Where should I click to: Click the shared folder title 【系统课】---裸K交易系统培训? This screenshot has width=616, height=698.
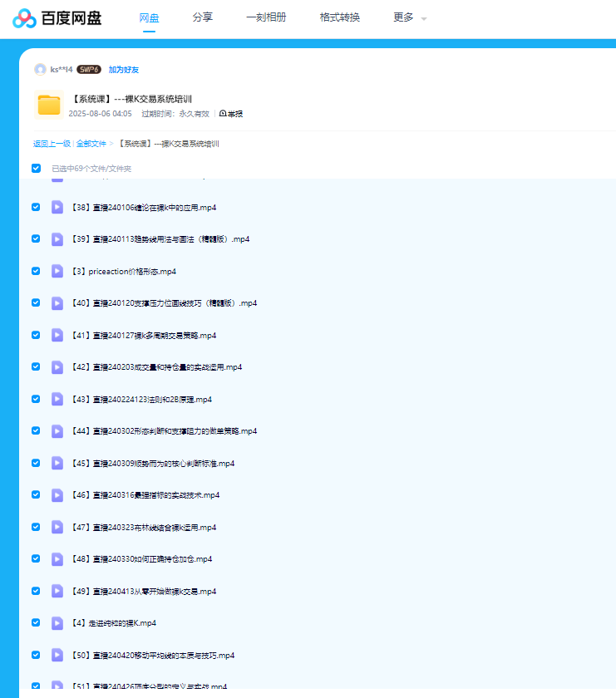(x=132, y=99)
